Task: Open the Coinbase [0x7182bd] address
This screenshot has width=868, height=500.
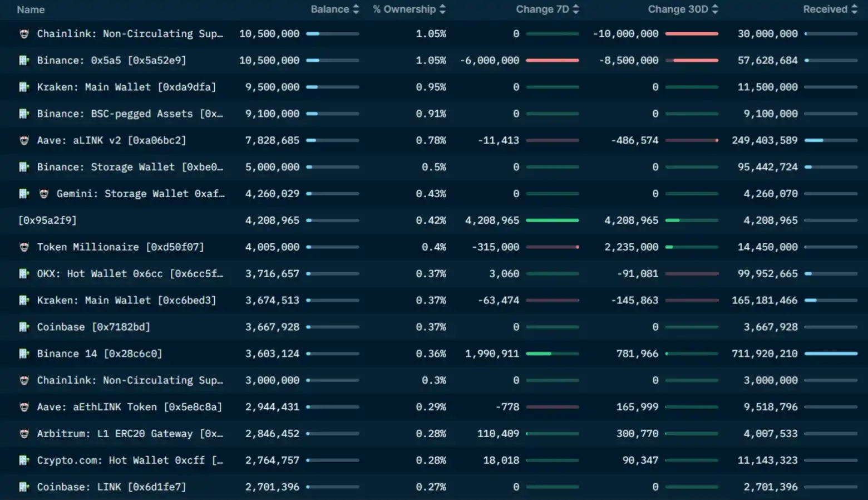Action: (x=93, y=327)
